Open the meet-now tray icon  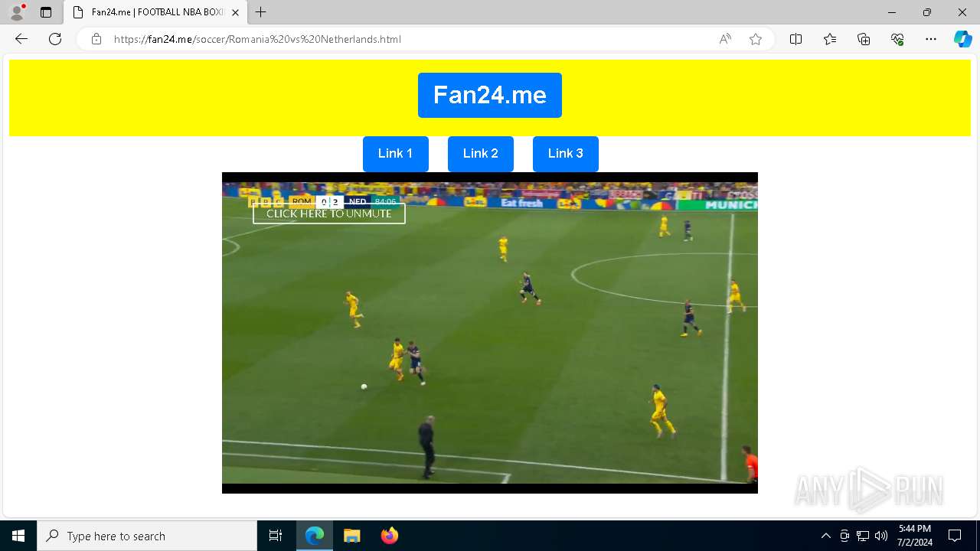(844, 536)
